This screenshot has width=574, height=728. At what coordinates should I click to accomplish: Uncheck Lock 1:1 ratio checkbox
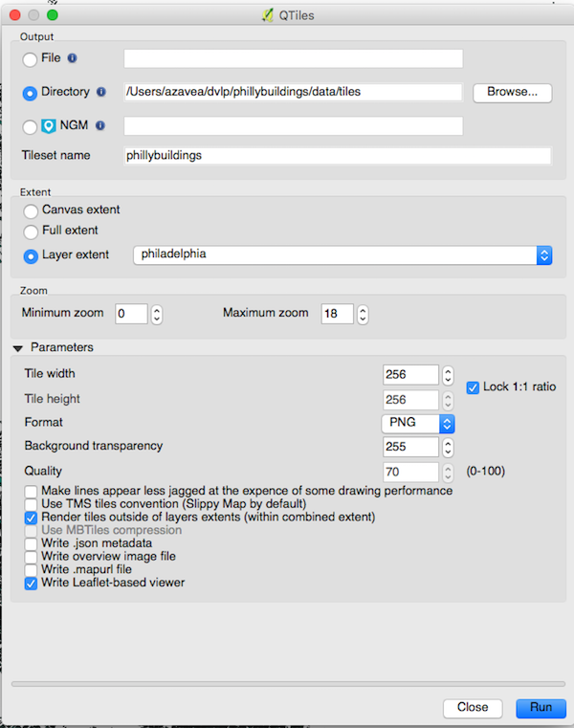click(x=473, y=387)
